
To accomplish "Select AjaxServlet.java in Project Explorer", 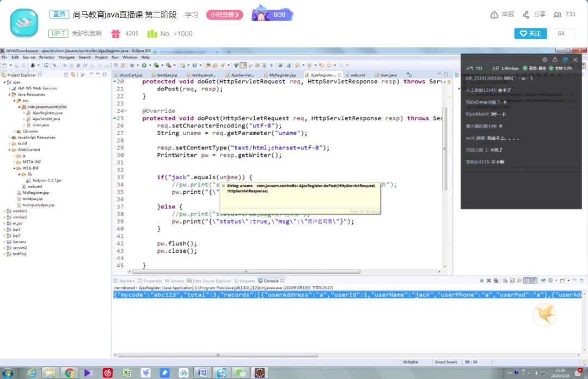I will (43, 119).
